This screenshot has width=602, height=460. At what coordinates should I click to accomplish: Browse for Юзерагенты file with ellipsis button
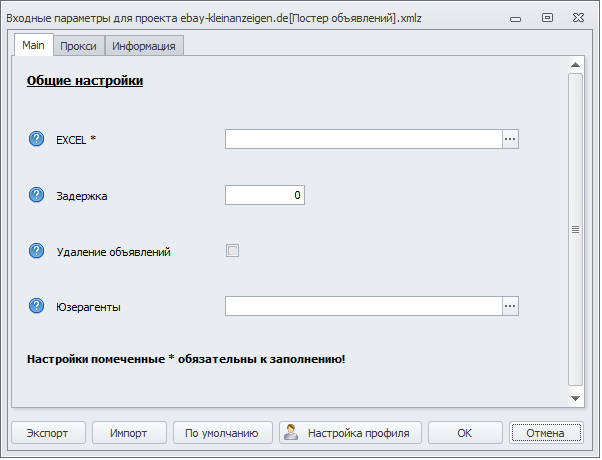[510, 306]
